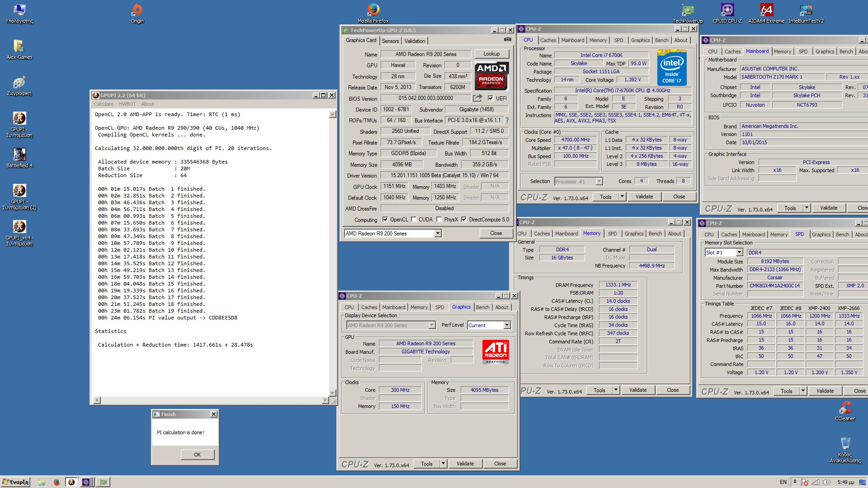Click the GPUPI vertical scrollbar up arrow
868x488 pixels.
coord(333,114)
